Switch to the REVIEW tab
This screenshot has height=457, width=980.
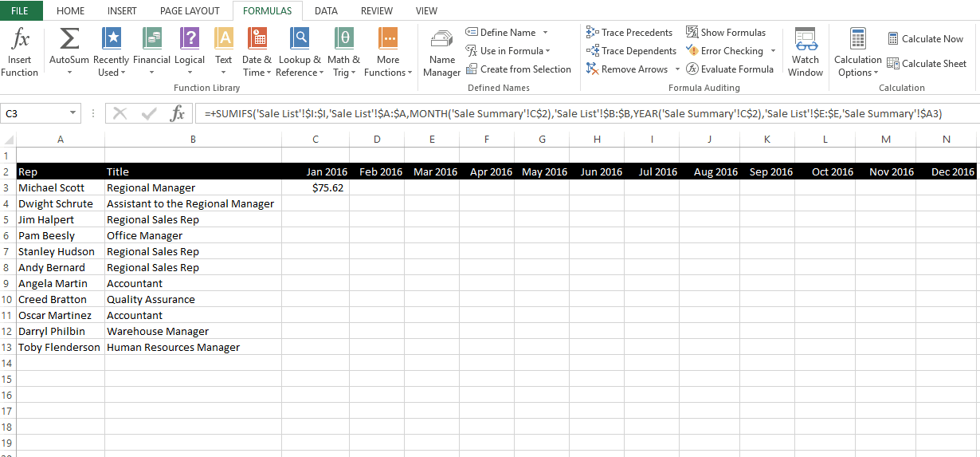[377, 10]
